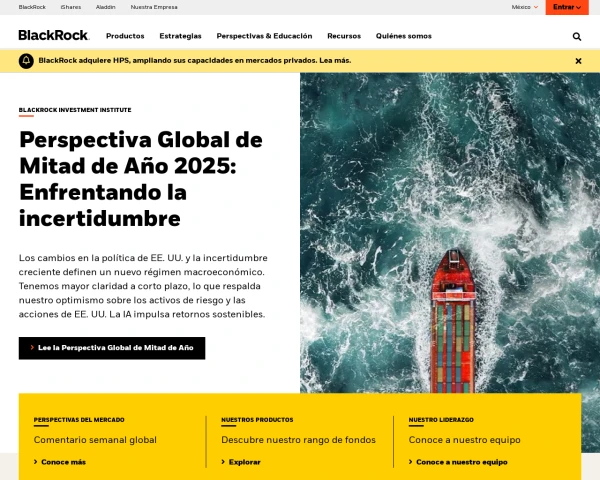600x480 pixels.
Task: Click BLACKROCK INVESTMENT INSTITUTE label
Action: coord(75,110)
